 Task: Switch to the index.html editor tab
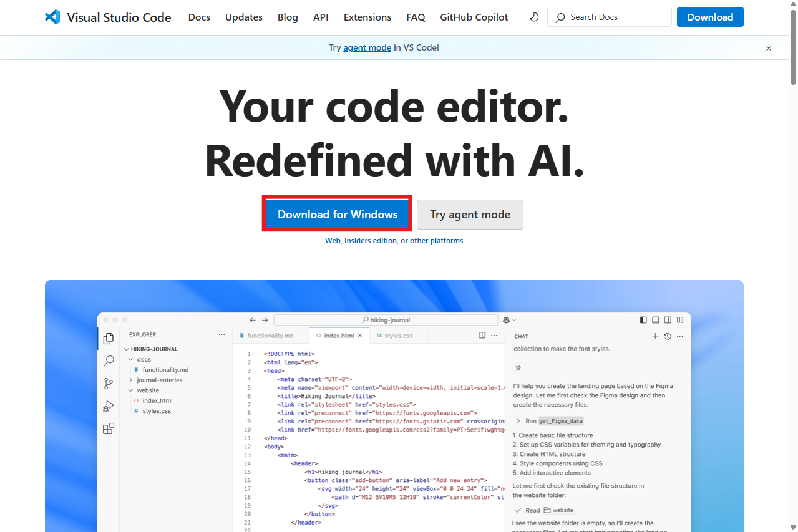[x=339, y=336]
